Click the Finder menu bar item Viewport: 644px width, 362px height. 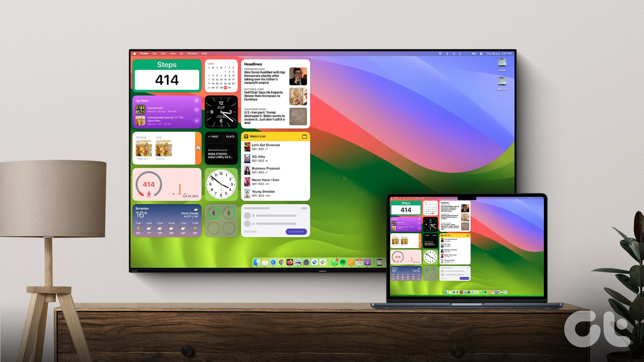pyautogui.click(x=144, y=54)
